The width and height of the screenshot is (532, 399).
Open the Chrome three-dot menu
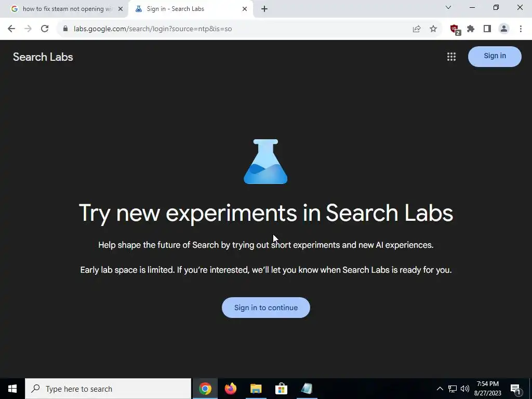(x=521, y=29)
